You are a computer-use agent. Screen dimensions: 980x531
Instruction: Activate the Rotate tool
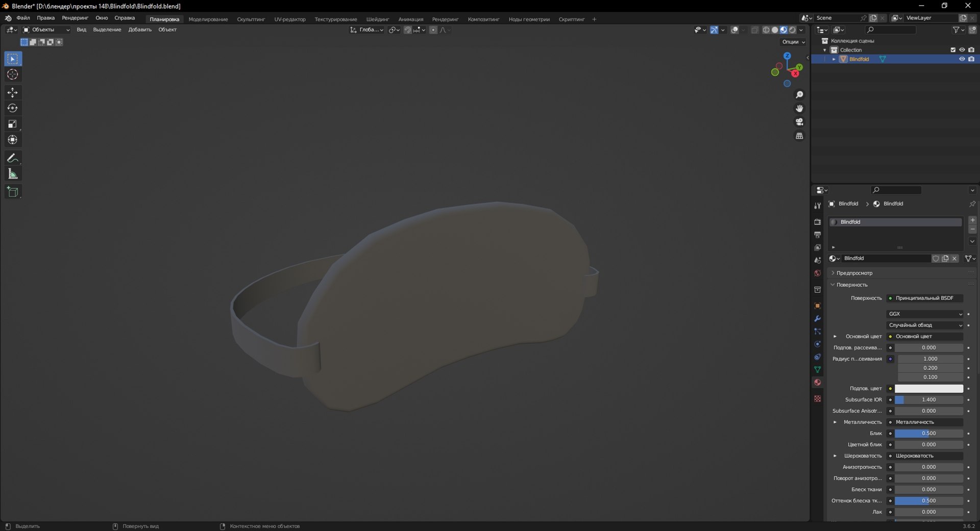[x=13, y=108]
